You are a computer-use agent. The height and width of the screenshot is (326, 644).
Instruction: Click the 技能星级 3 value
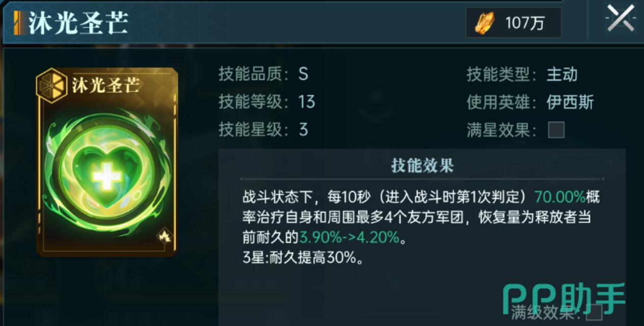[x=304, y=129]
